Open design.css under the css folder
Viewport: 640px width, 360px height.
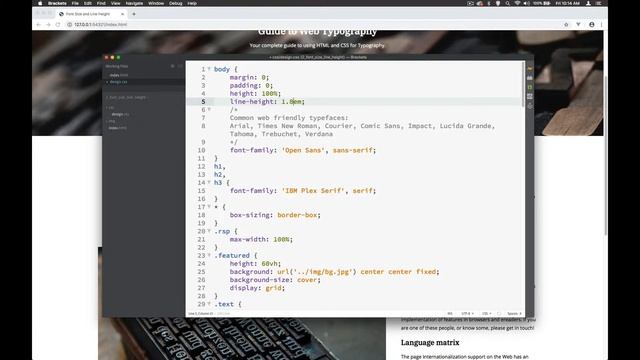[x=120, y=114]
